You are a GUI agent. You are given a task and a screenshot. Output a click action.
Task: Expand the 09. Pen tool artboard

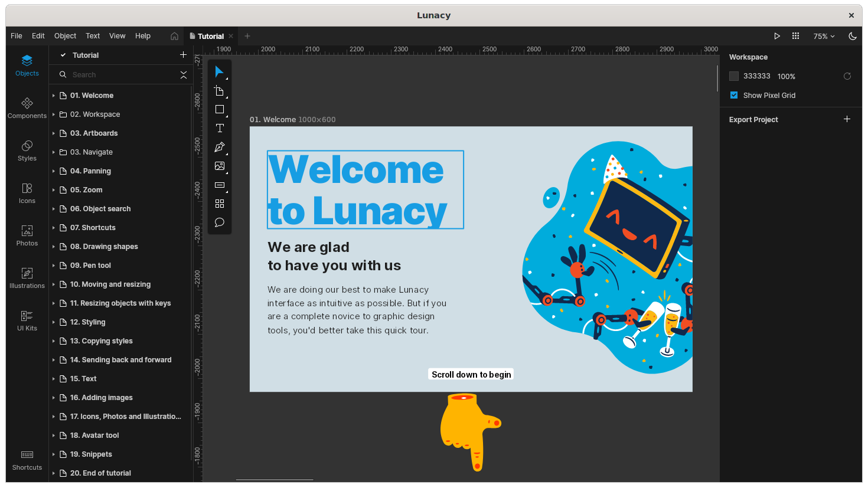[54, 266]
